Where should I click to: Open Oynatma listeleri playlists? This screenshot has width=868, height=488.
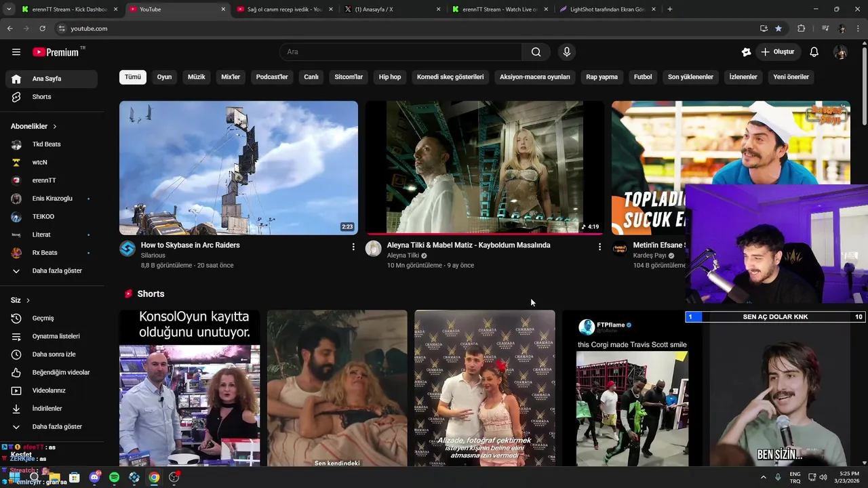pyautogui.click(x=52, y=336)
